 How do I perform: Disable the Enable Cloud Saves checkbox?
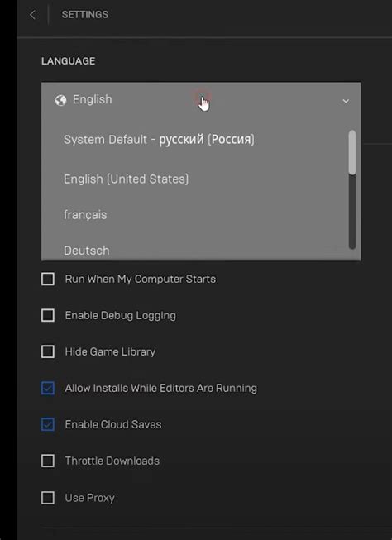47,424
